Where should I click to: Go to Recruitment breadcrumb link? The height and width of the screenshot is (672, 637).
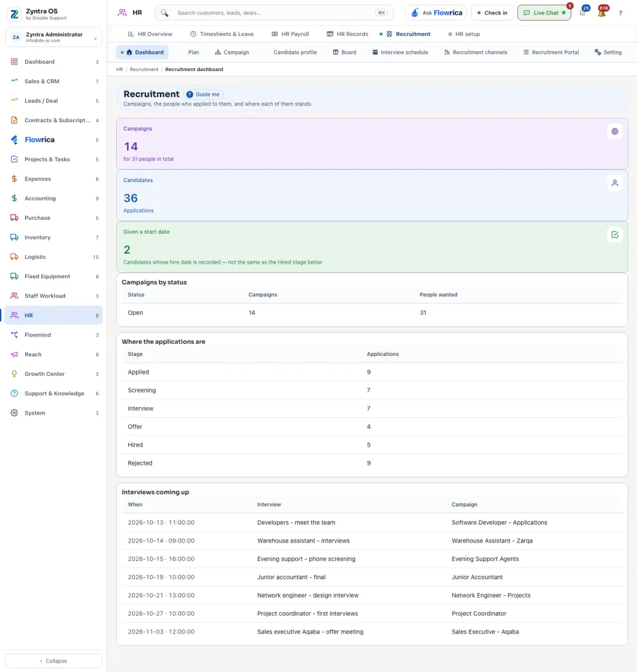click(x=144, y=70)
